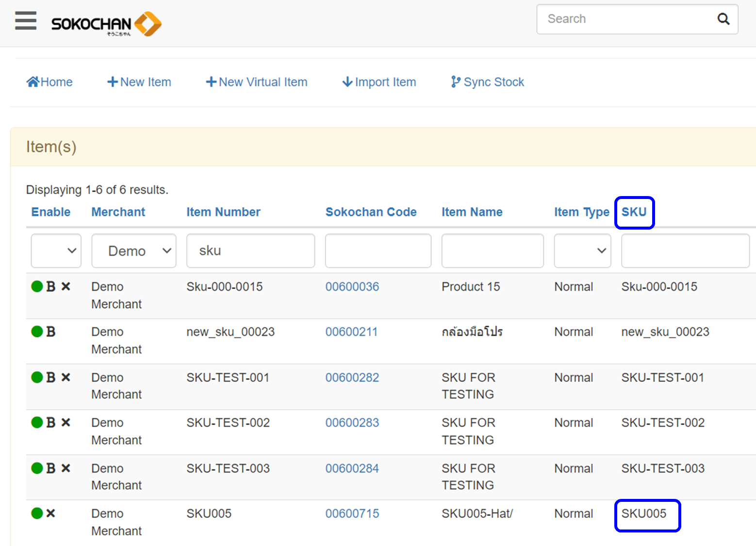Click the B icon for SKU-TEST-003
This screenshot has height=546, width=756.
coord(51,468)
